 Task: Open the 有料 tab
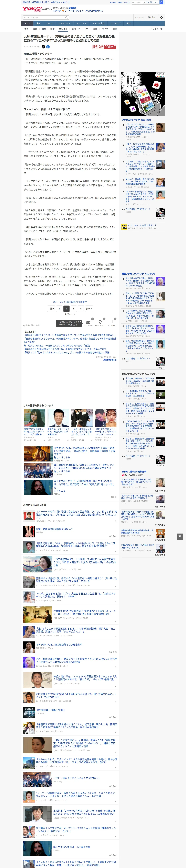point(128,23)
